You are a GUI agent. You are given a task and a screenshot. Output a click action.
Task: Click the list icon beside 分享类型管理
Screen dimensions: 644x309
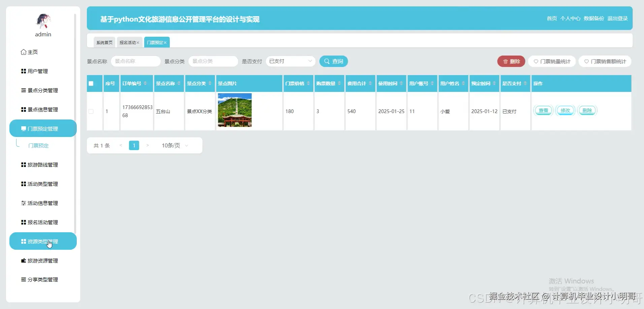(x=24, y=280)
